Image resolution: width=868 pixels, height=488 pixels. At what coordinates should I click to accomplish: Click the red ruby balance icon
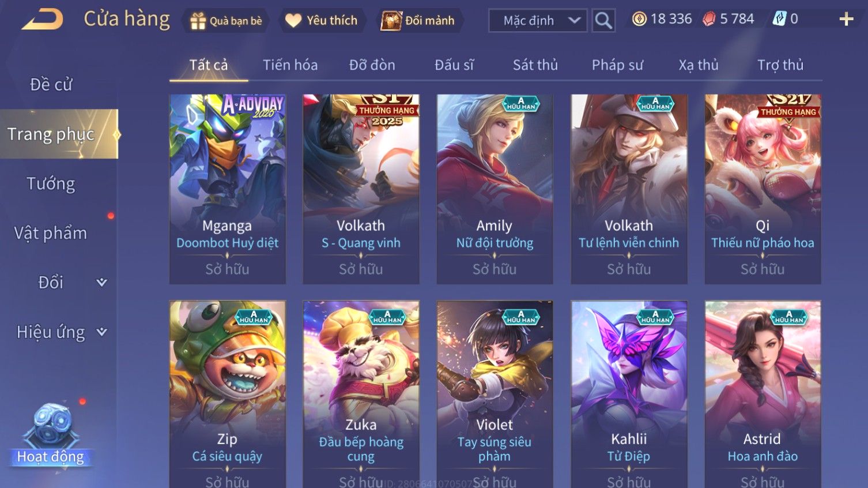(x=709, y=19)
